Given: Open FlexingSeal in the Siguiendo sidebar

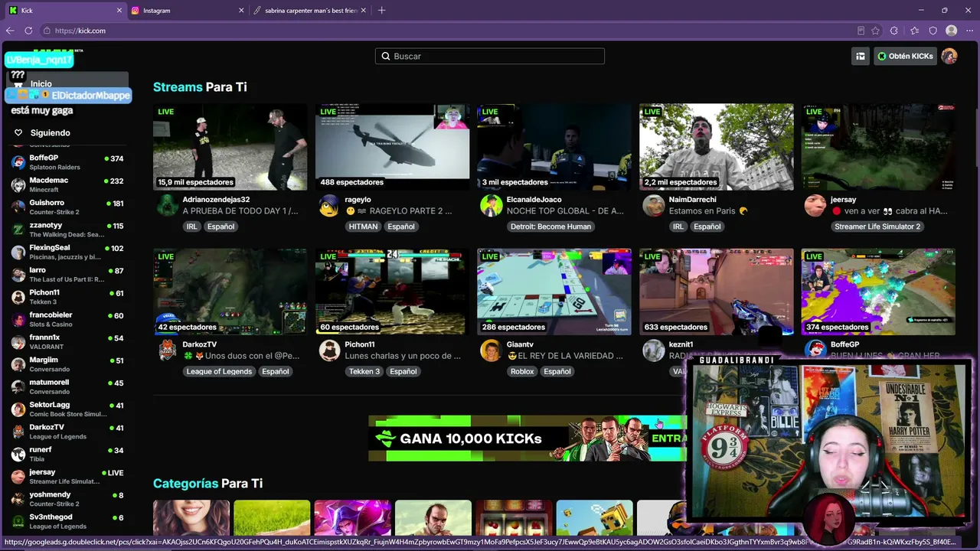Looking at the screenshot, I should (x=67, y=252).
